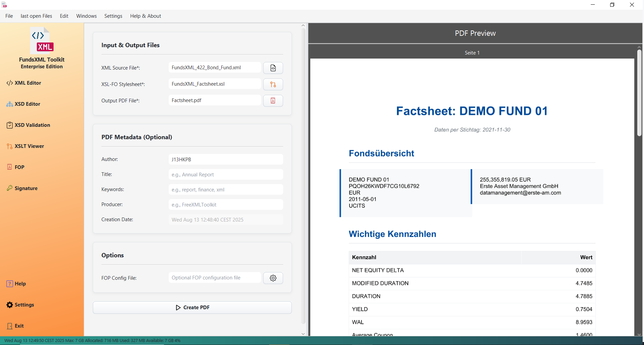Click the datamanagement@erste-am.com email text
The height and width of the screenshot is (345, 644).
pos(520,193)
